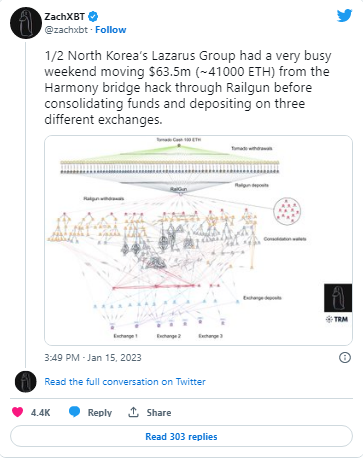Screen dimensions: 363x459
Task: Follow the @zachxbt account
Action: tap(111, 30)
